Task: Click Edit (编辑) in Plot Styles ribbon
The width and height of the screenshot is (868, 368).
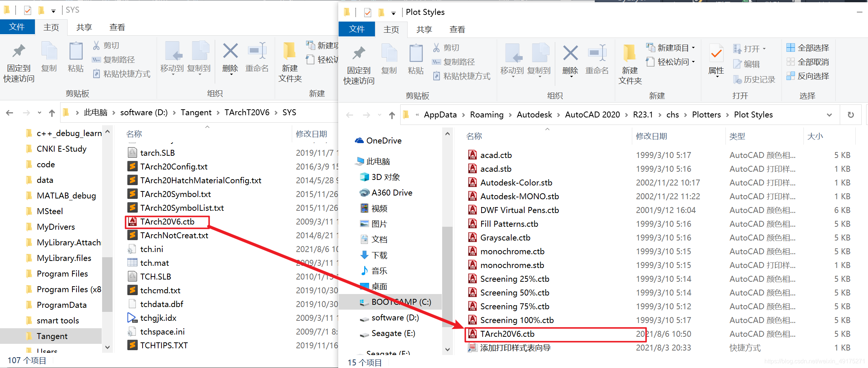Action: pyautogui.click(x=747, y=64)
